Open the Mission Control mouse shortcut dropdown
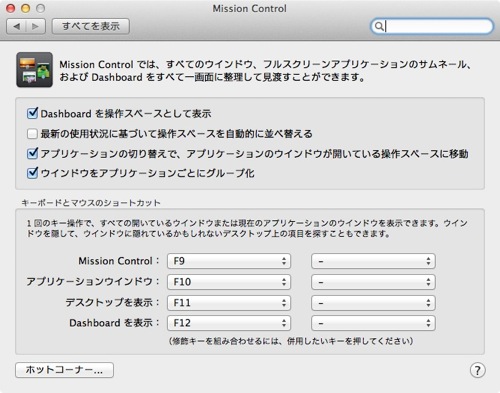 click(373, 261)
